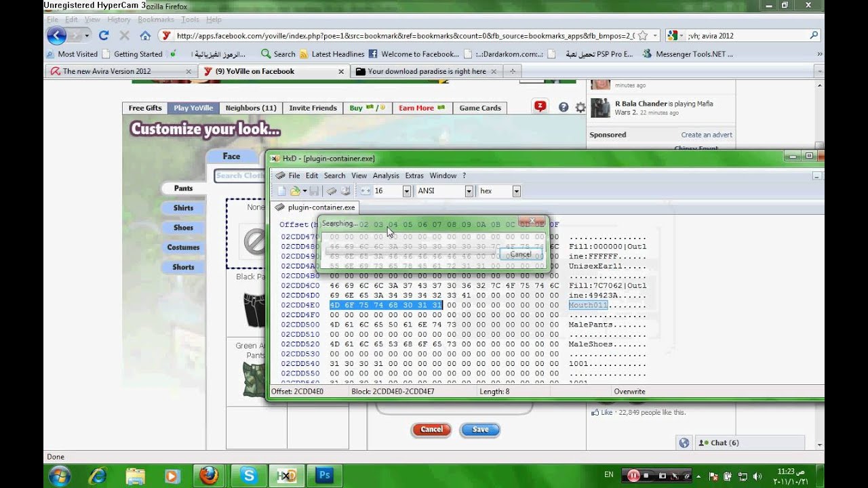Open the HxD Edit menu
Viewport: 868px width, 488px height.
312,176
